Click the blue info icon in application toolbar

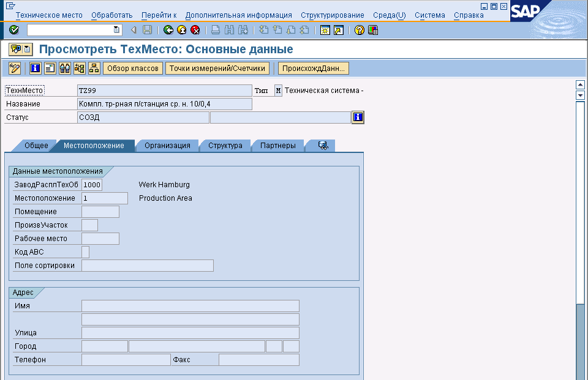click(36, 68)
